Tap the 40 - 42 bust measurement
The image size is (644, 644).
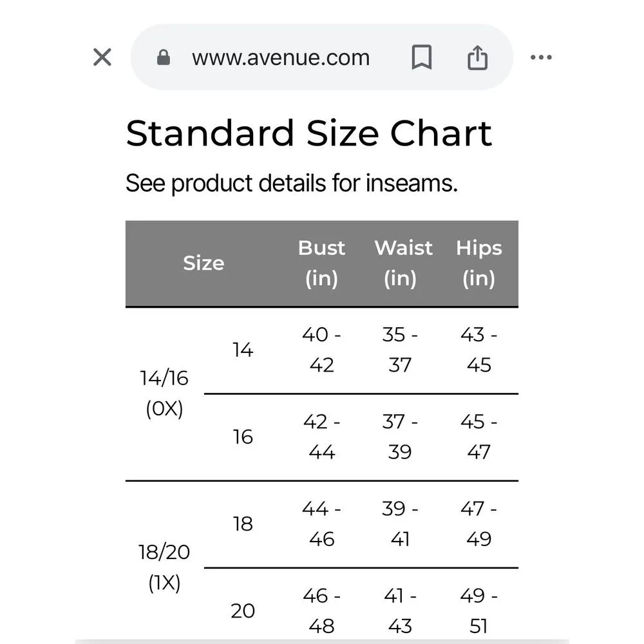point(321,350)
